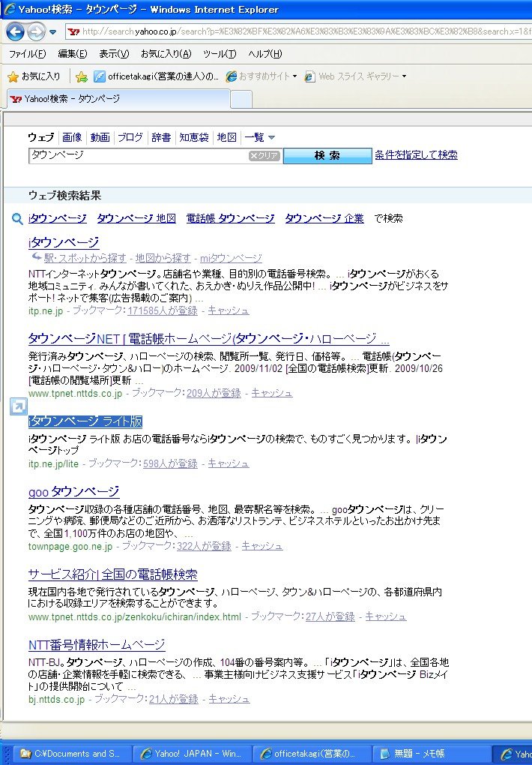
Task: Open the ファイル(F) menu
Action: (27, 54)
